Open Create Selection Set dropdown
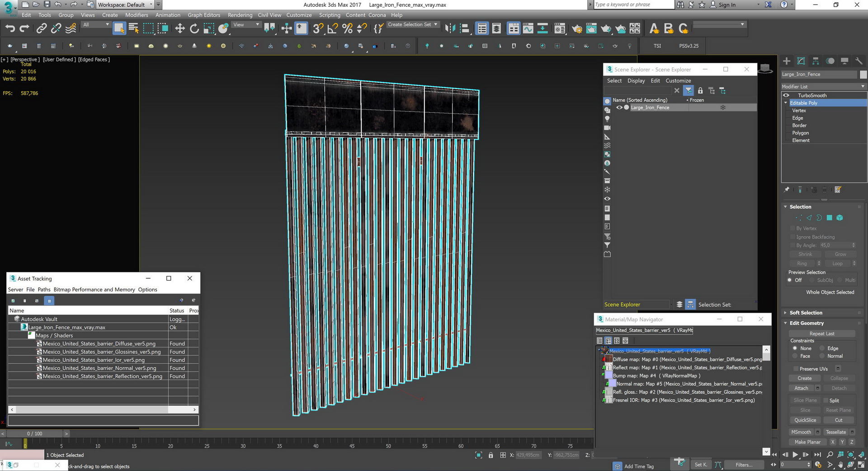 coord(412,25)
